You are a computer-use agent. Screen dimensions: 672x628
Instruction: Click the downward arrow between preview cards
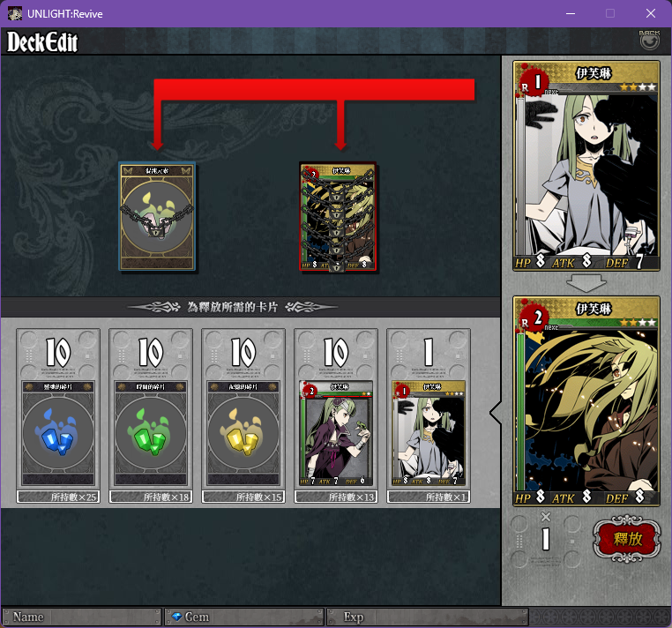click(586, 284)
